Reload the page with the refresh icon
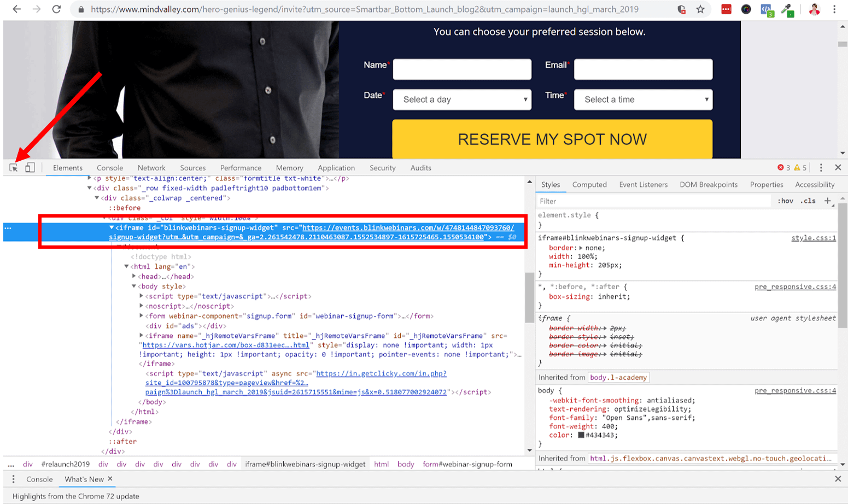Image resolution: width=848 pixels, height=504 pixels. click(56, 9)
